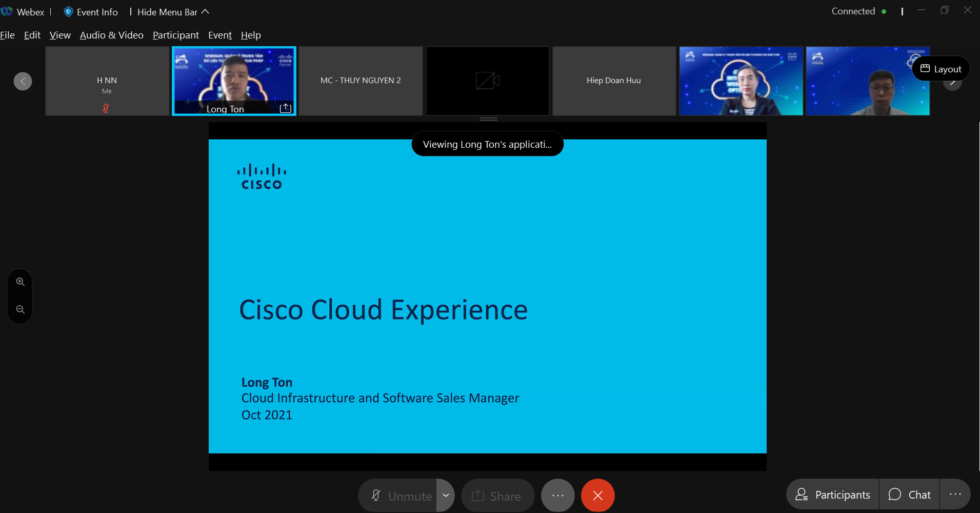Check the Connected status indicator
This screenshot has height=513, width=980.
[x=859, y=11]
